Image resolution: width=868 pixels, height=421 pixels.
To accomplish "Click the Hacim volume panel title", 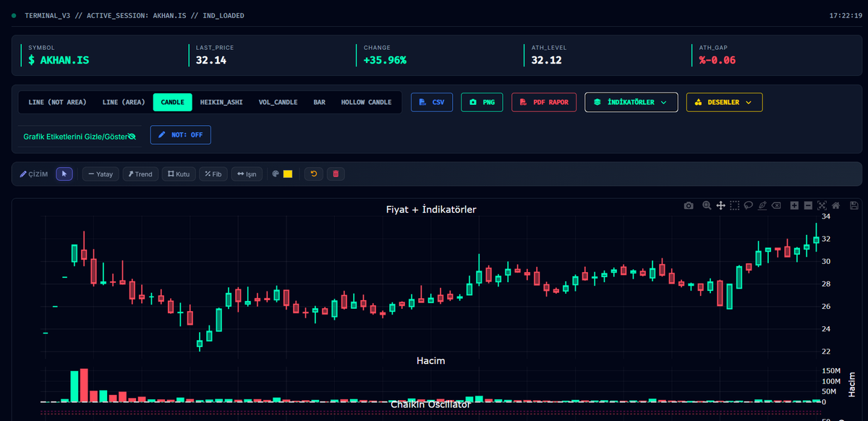I will click(x=431, y=360).
